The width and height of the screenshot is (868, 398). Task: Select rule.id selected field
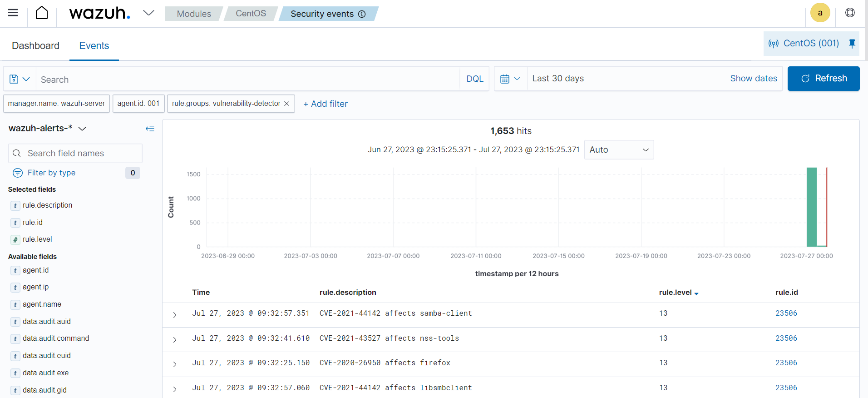tap(33, 223)
